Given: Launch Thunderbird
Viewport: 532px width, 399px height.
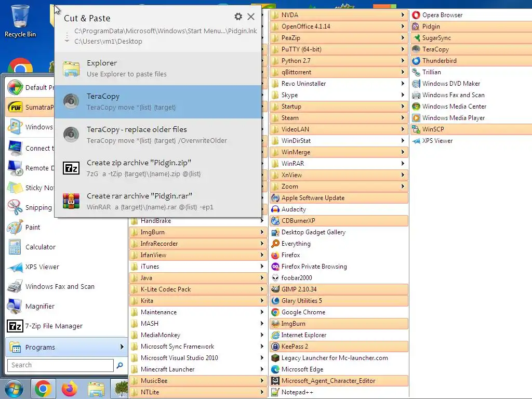Looking at the screenshot, I should [471, 61].
